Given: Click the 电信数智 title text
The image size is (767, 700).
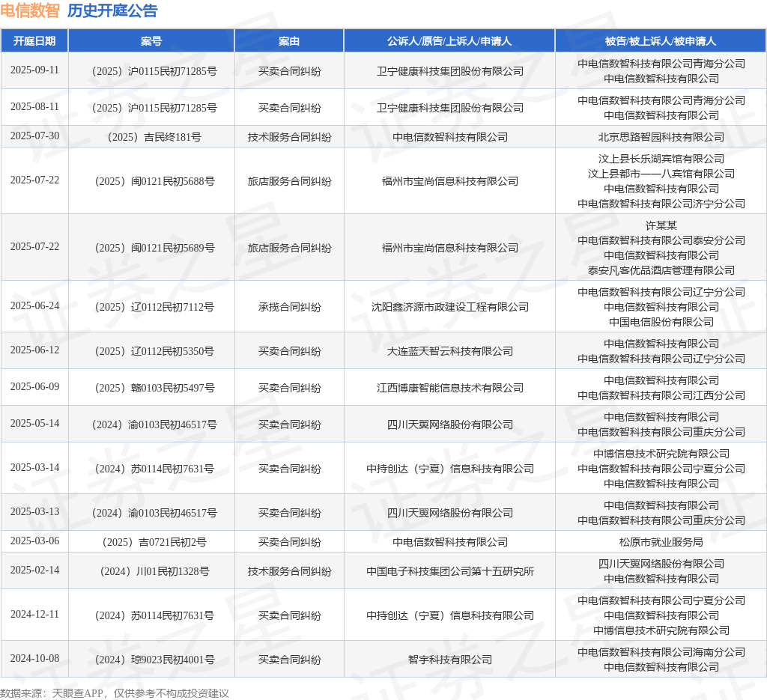Looking at the screenshot, I should (x=30, y=10).
